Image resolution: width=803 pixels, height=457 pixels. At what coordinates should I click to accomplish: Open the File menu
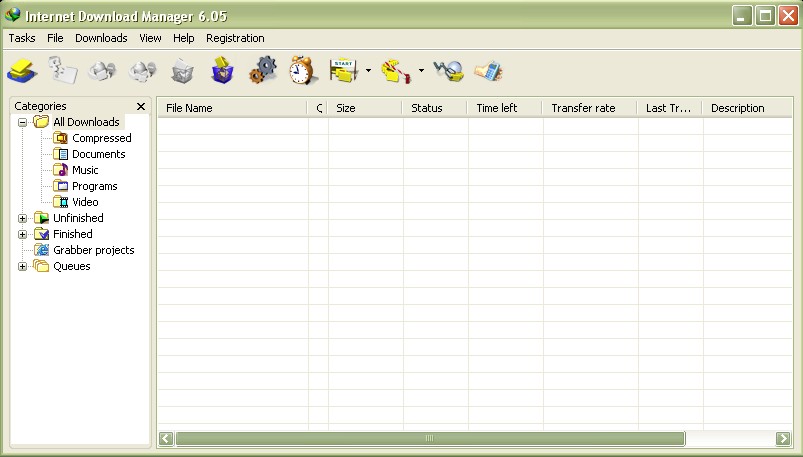(x=55, y=38)
